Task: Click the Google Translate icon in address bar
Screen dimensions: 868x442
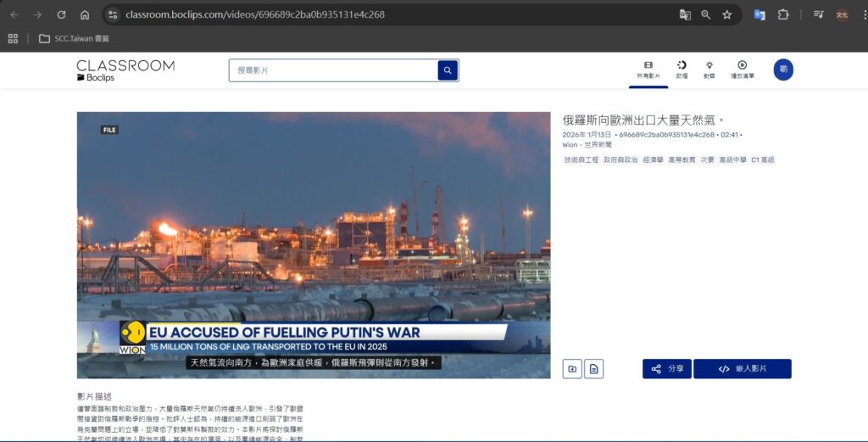Action: 685,14
